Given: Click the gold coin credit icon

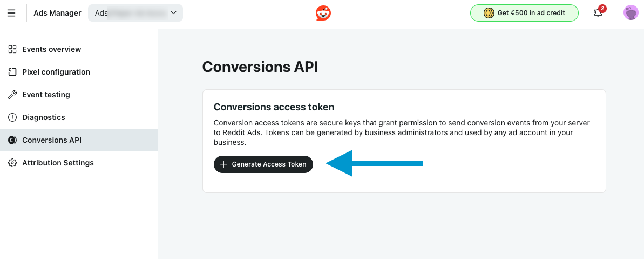Looking at the screenshot, I should point(489,13).
